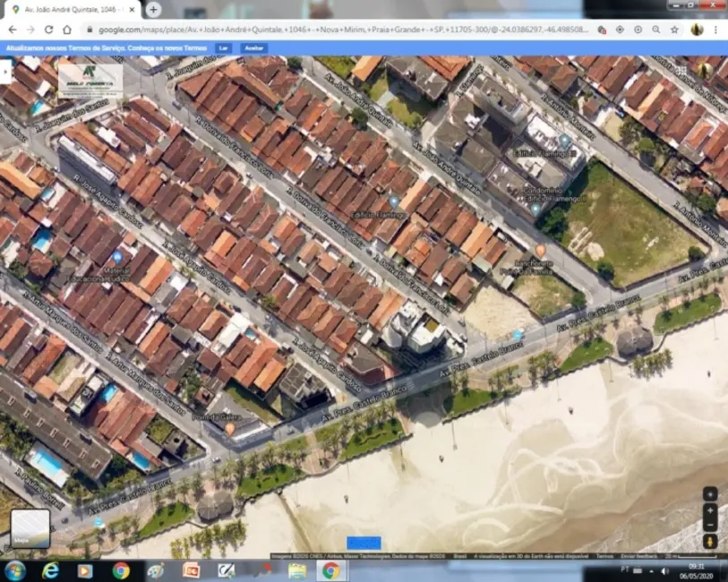Click the Chrome back arrow
The image size is (728, 582).
point(13,30)
